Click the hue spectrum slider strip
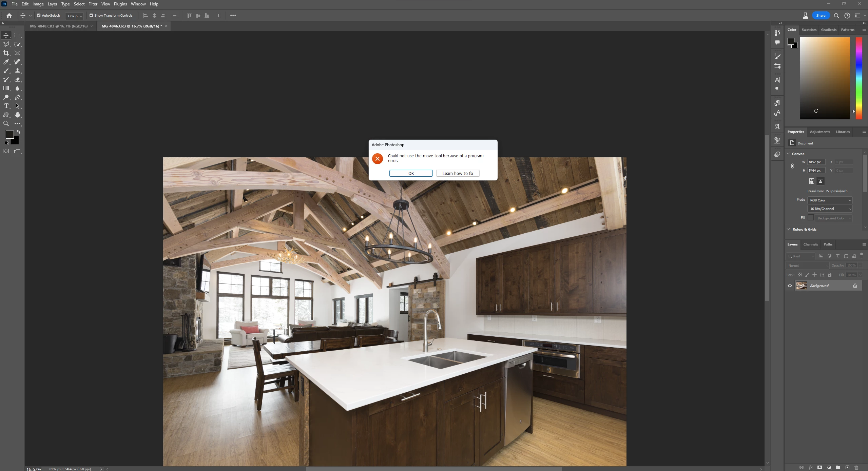The width and height of the screenshot is (868, 471). pos(859,78)
